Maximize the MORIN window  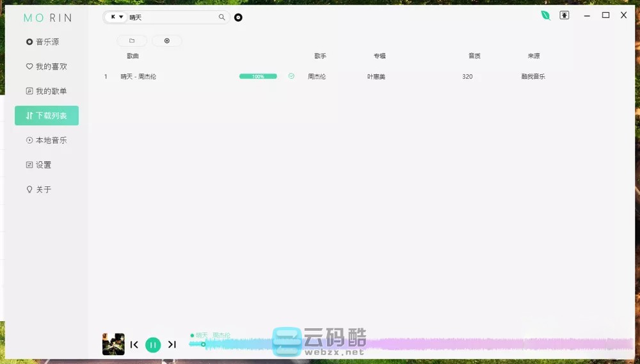(x=605, y=15)
